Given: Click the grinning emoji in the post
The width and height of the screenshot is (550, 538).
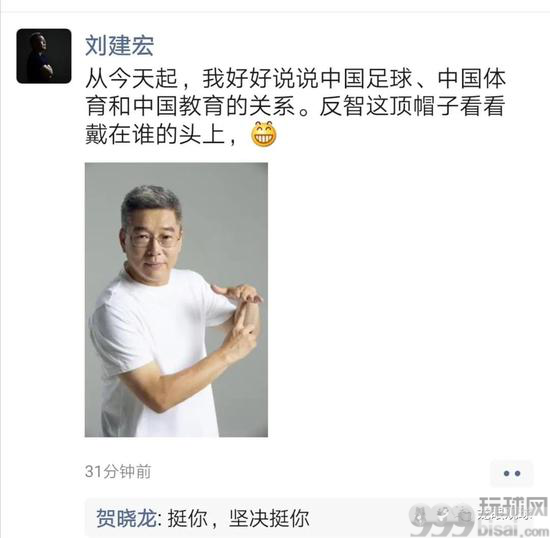Looking at the screenshot, I should (x=264, y=134).
